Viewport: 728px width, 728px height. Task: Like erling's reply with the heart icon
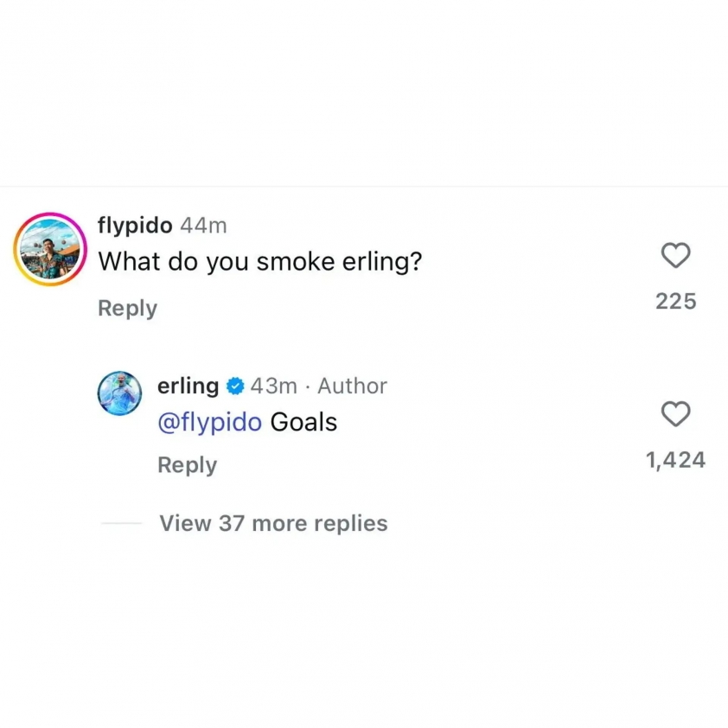[675, 415]
